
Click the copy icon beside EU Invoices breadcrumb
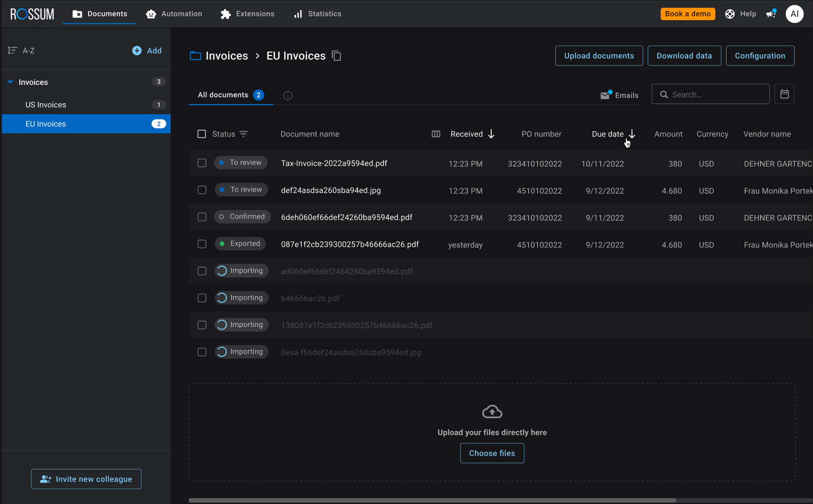(337, 55)
